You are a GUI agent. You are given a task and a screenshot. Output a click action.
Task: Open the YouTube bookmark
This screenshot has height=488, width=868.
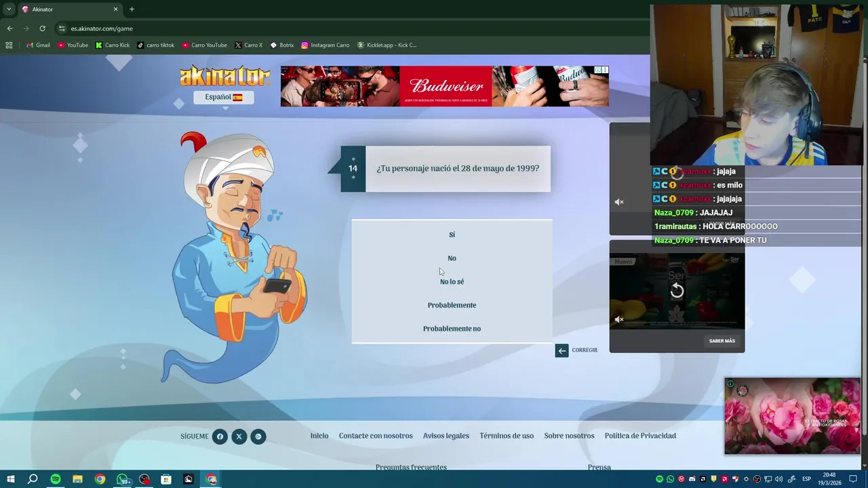[73, 45]
